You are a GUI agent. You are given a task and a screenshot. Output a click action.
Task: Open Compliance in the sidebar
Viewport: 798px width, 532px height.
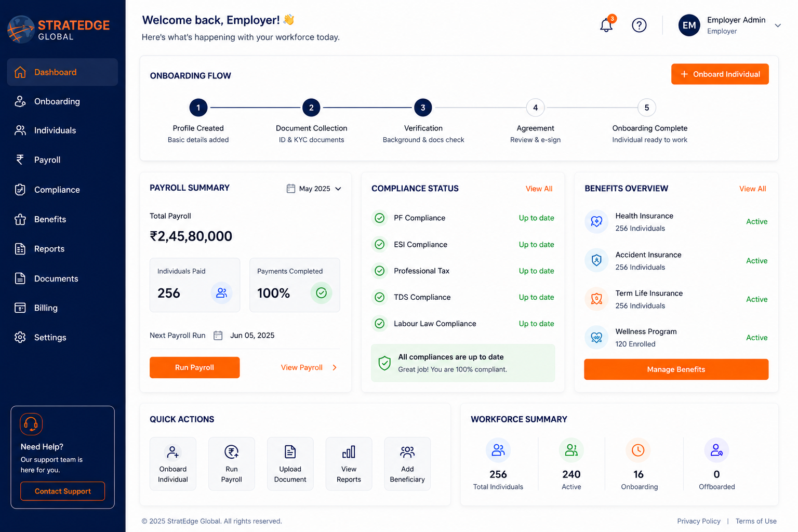click(x=62, y=190)
